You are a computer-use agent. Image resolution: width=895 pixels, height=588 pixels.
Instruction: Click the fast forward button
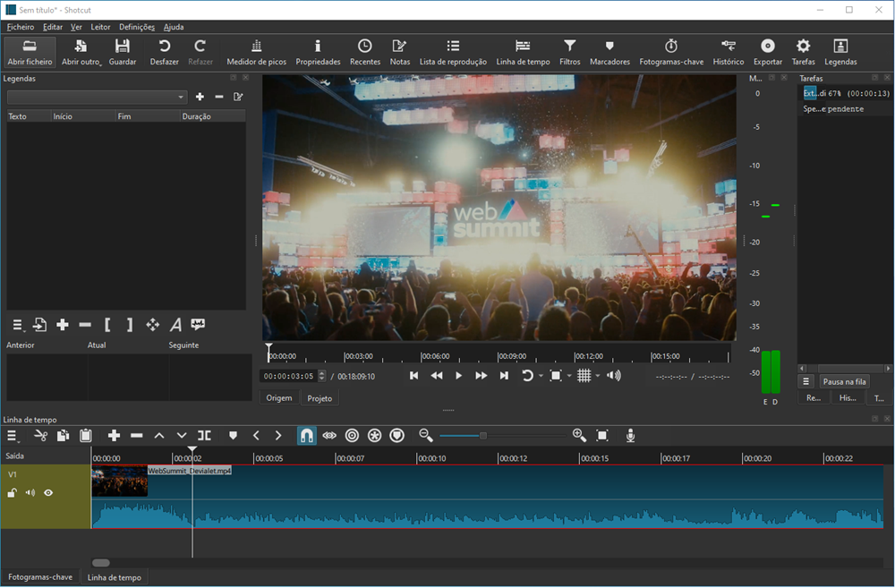coord(482,375)
